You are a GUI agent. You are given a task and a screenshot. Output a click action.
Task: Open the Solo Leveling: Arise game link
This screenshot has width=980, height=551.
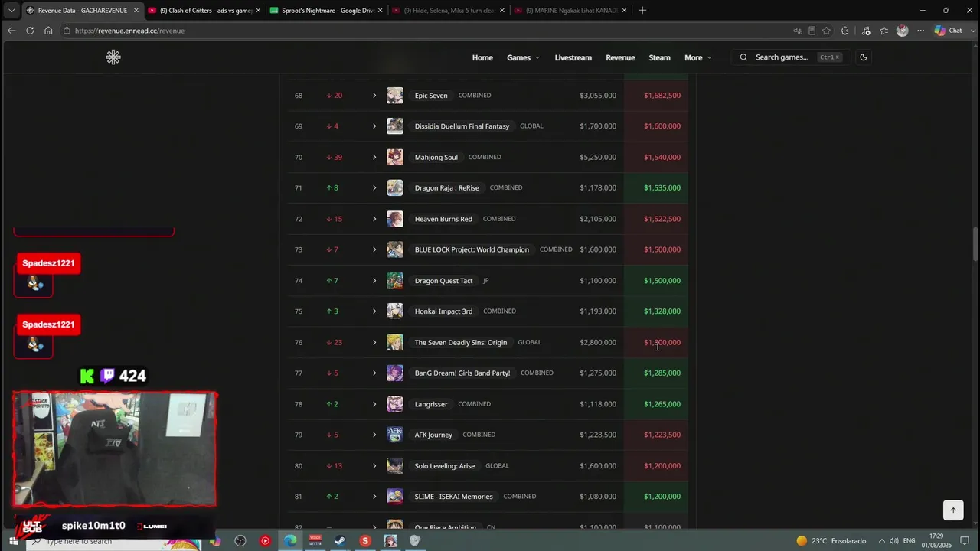tap(445, 465)
